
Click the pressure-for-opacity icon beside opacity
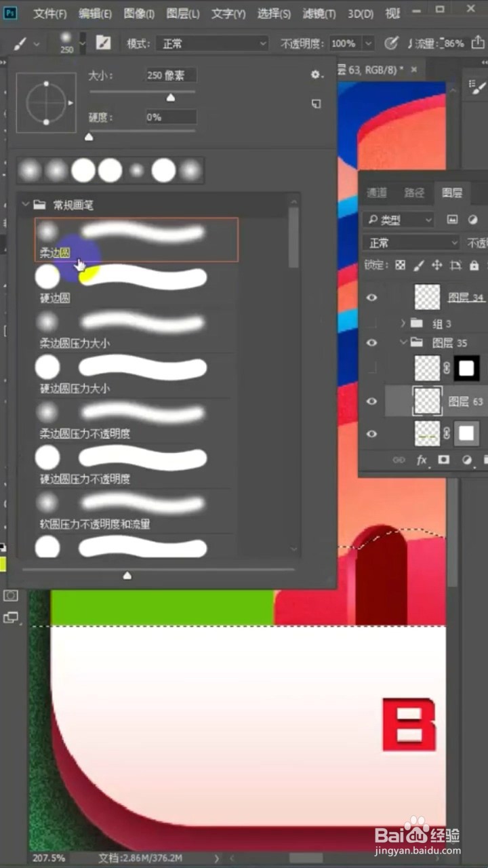391,43
